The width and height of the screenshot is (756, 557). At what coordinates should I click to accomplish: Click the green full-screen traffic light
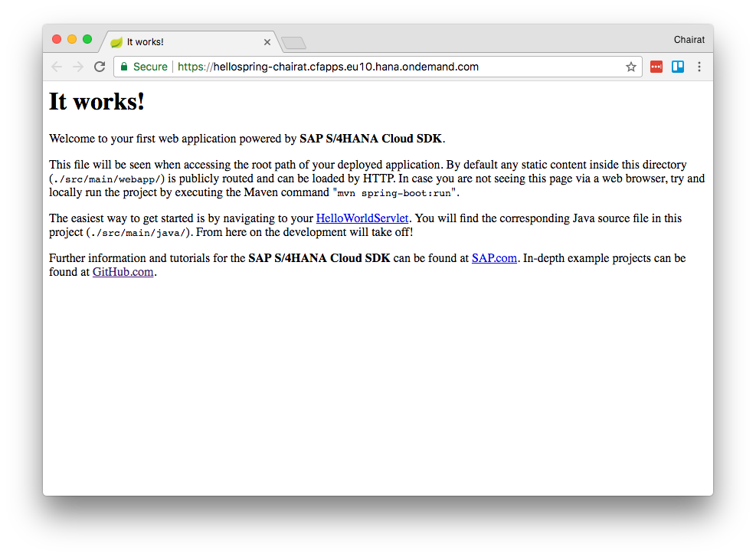click(87, 38)
